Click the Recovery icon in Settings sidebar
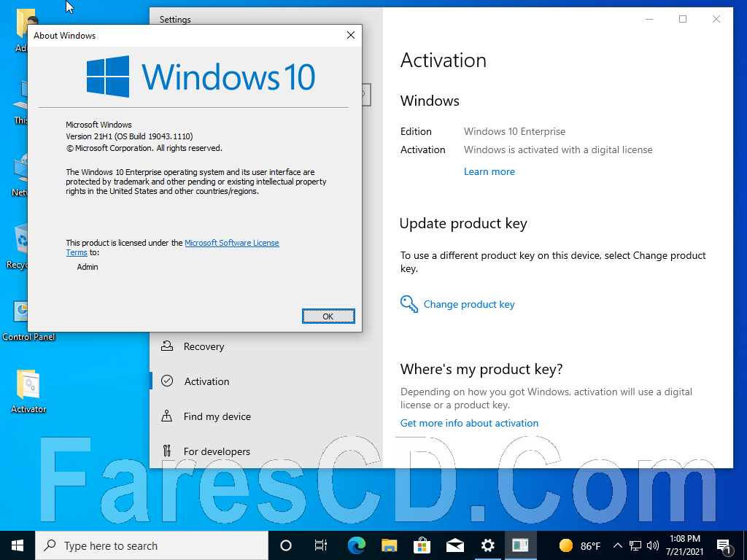 tap(167, 346)
